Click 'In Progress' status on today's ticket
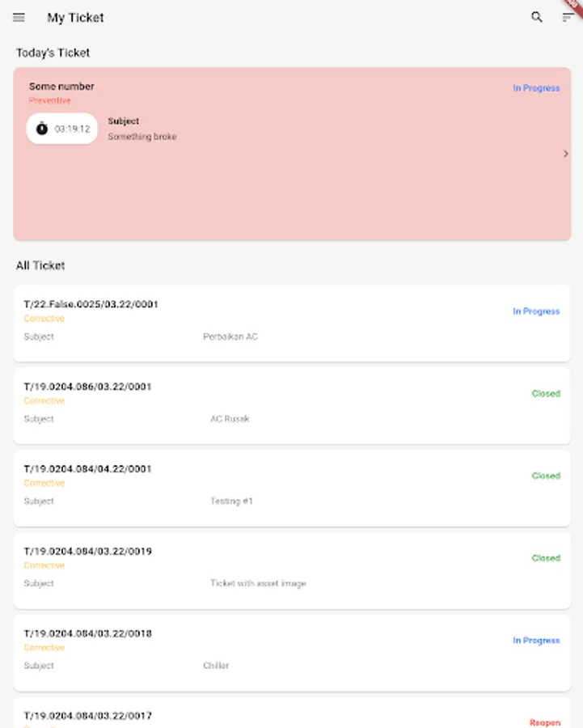Screen dimensions: 583x728 pos(535,88)
